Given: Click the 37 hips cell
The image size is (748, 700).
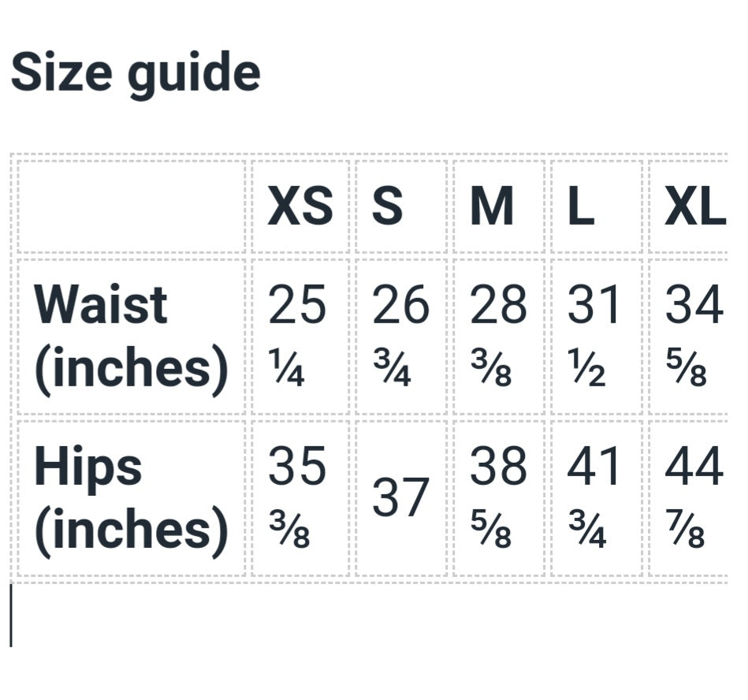Looking at the screenshot, I should click(401, 498).
